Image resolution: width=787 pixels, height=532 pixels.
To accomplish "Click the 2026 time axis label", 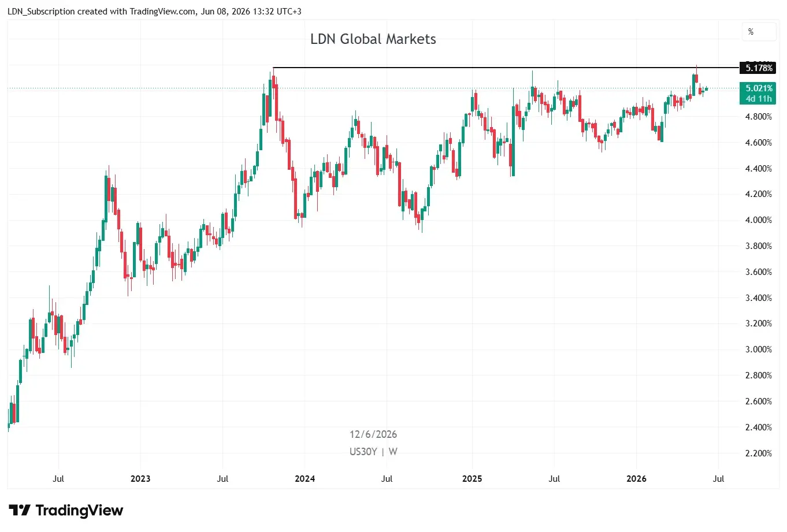I will pos(636,479).
